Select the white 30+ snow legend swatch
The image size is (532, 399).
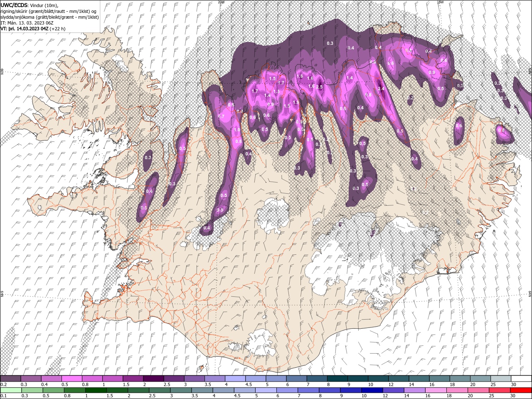click(x=521, y=379)
